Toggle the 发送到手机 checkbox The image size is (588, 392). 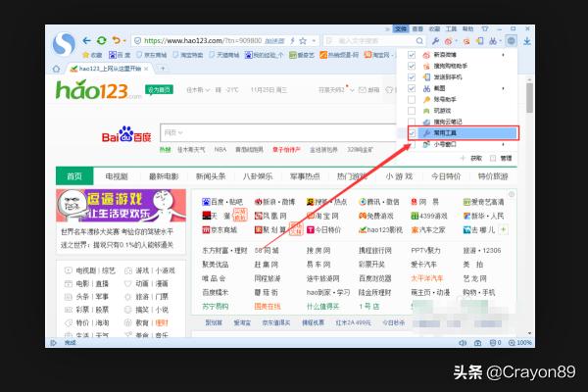coord(413,76)
